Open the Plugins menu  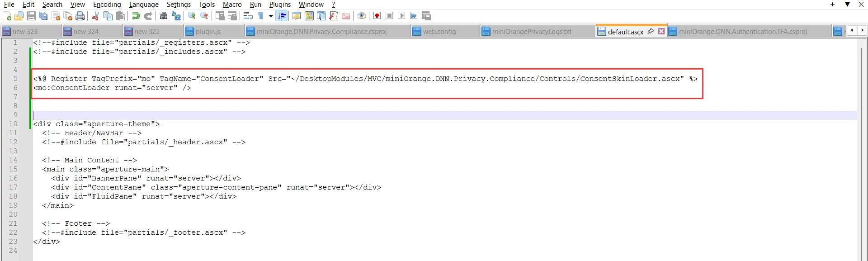click(x=280, y=5)
